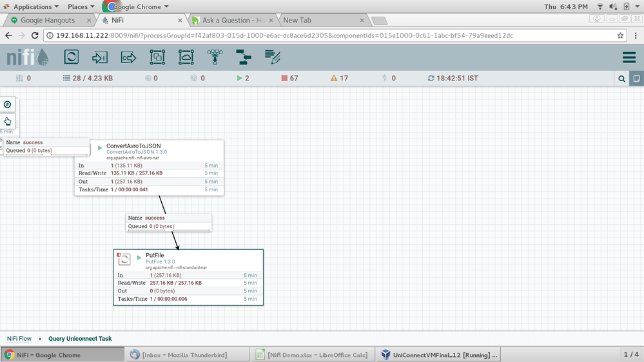Open the Places dropdown menu

point(81,6)
